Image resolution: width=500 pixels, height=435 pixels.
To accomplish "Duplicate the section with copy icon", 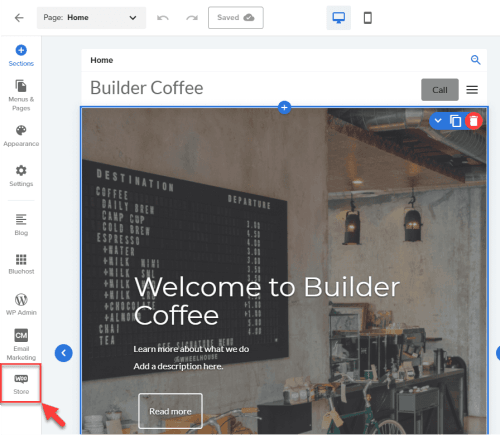I will tap(455, 121).
